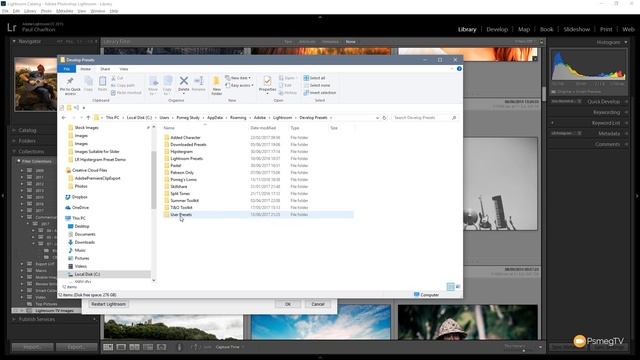Click the Lightroom Export button
640x360 pixels.
[76, 347]
